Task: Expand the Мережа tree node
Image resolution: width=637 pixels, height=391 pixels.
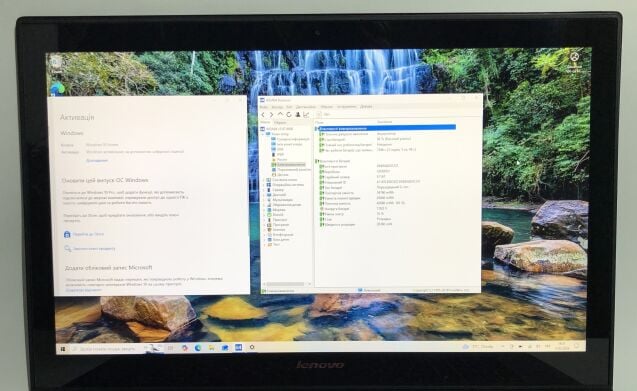Action: 264,210
